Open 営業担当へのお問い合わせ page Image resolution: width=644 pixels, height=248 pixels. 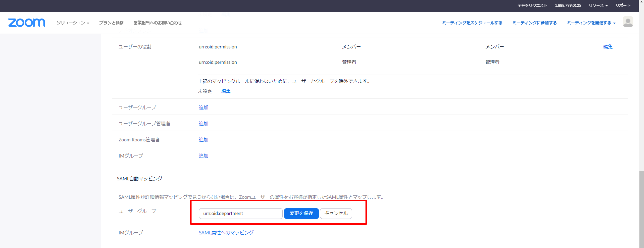click(158, 23)
